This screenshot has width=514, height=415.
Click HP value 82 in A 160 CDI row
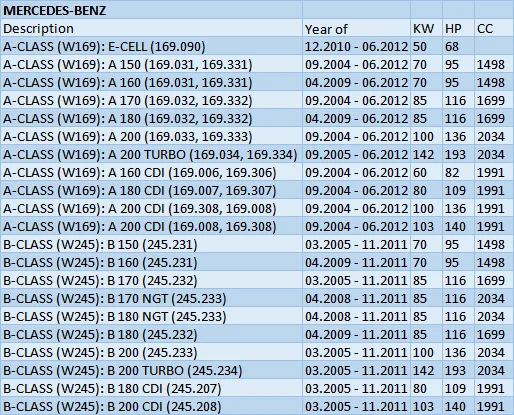[x=458, y=172]
